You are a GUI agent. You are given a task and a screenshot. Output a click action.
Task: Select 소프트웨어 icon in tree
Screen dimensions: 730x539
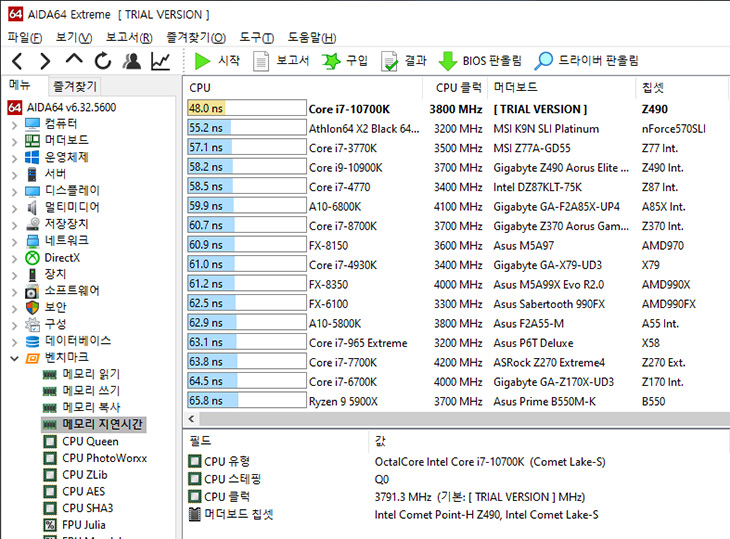pyautogui.click(x=32, y=291)
